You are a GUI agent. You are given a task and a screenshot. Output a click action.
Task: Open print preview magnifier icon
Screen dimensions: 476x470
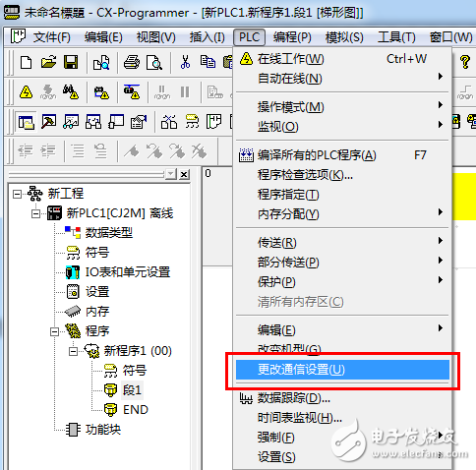(x=154, y=62)
